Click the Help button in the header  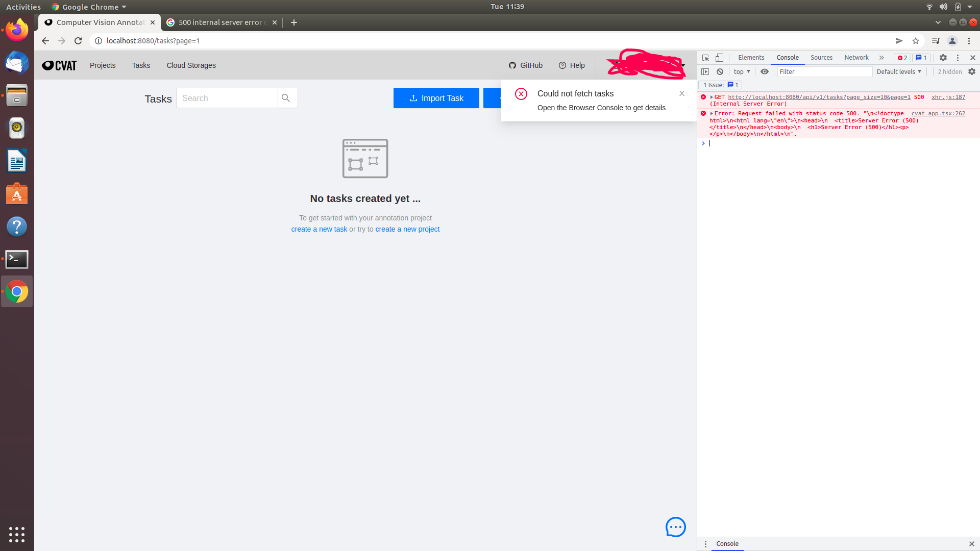tap(572, 65)
